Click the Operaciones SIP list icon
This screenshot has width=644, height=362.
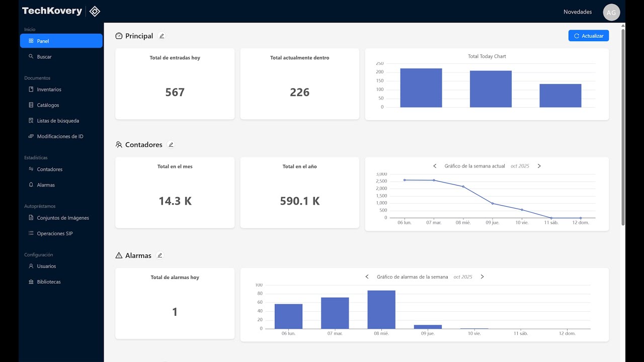(x=31, y=233)
